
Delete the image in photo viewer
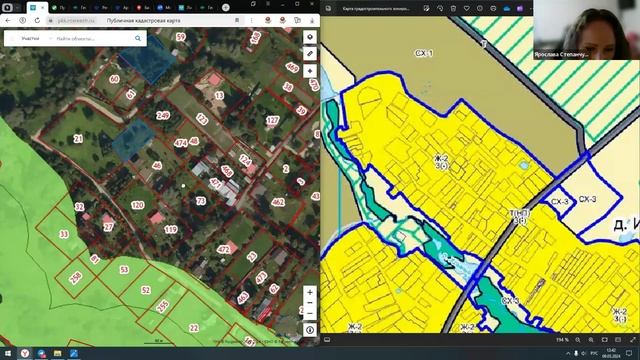click(x=453, y=8)
